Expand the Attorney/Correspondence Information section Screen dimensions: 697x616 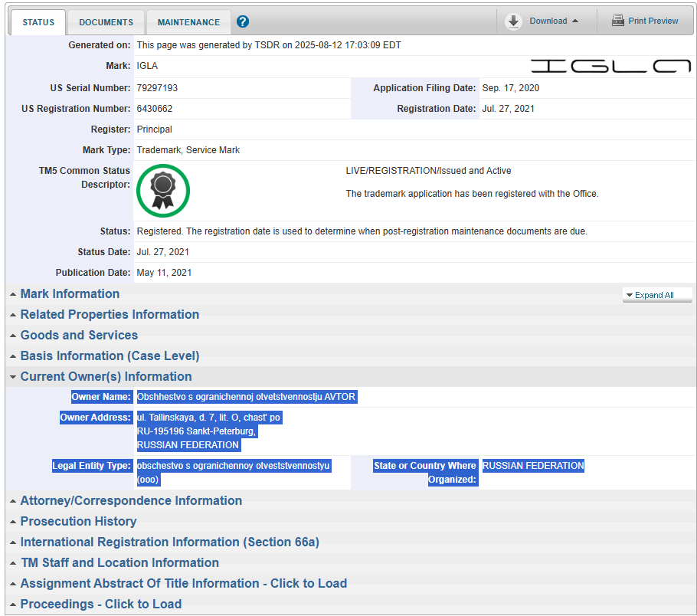(131, 500)
